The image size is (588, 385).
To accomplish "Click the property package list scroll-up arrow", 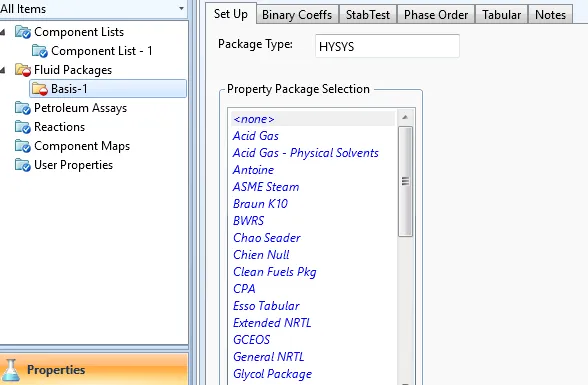I will (405, 117).
